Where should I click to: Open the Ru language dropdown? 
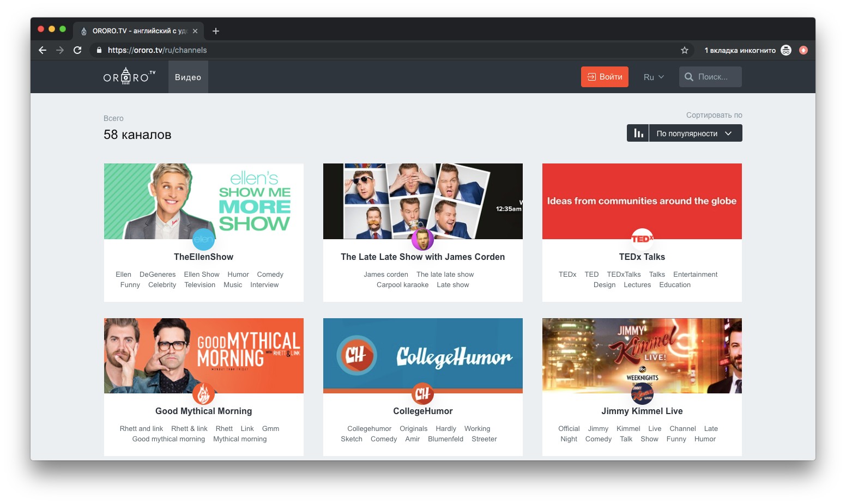[654, 77]
